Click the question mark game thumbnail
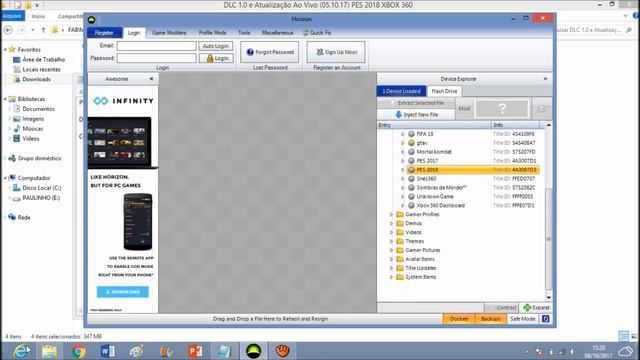The image size is (640, 360). 502,109
